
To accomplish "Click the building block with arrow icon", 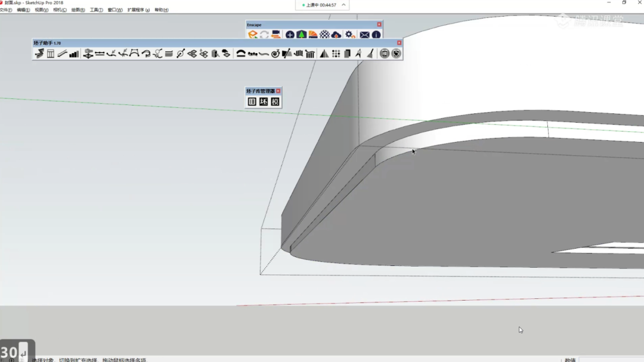I will coord(215,54).
